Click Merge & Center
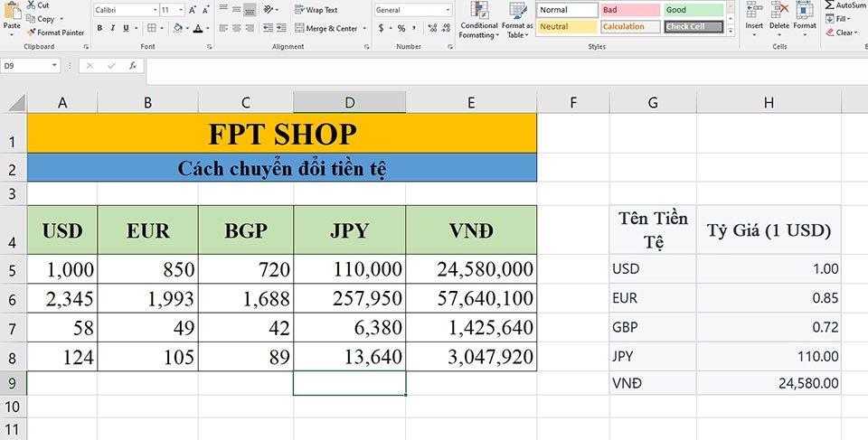This screenshot has width=868, height=440. (x=326, y=28)
